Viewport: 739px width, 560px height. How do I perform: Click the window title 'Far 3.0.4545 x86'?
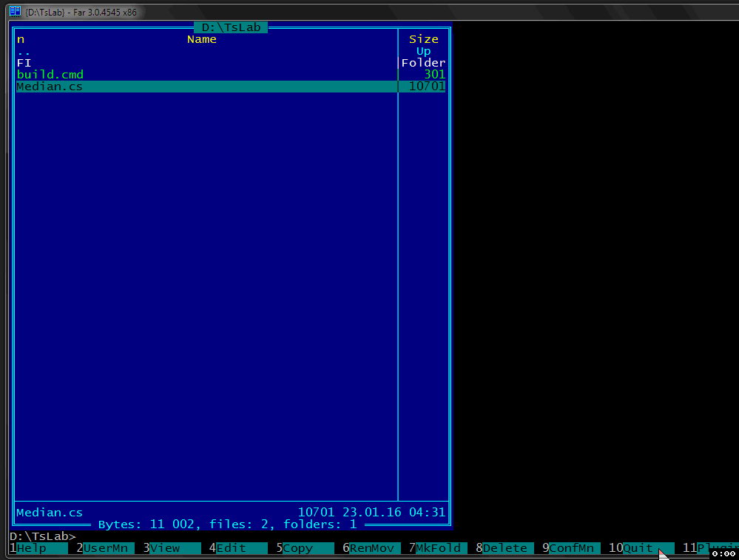click(104, 13)
